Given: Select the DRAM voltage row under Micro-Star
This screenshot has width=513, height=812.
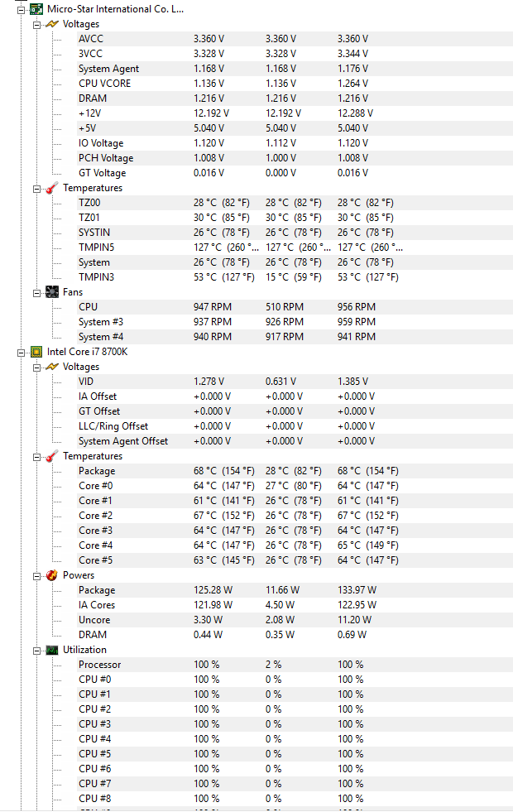Looking at the screenshot, I should (295, 98).
